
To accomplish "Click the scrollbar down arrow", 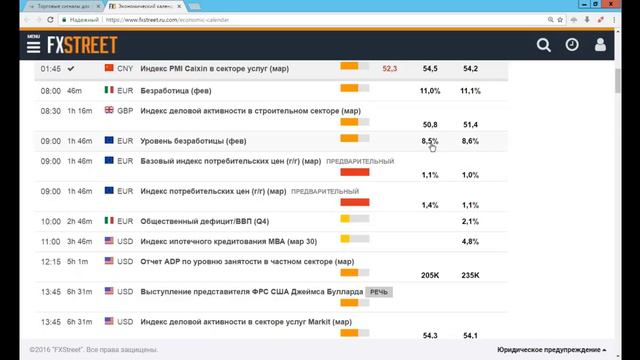I will tap(618, 356).
